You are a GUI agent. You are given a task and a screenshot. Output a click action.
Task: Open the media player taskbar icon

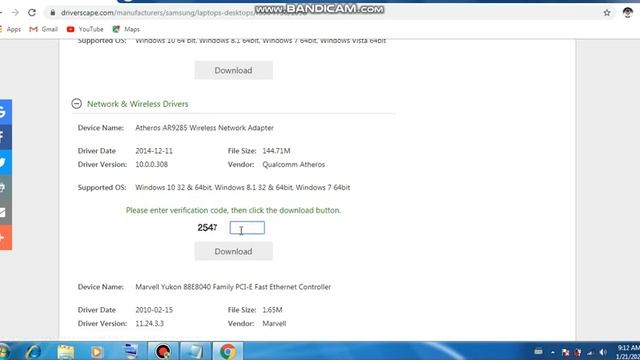click(x=97, y=351)
